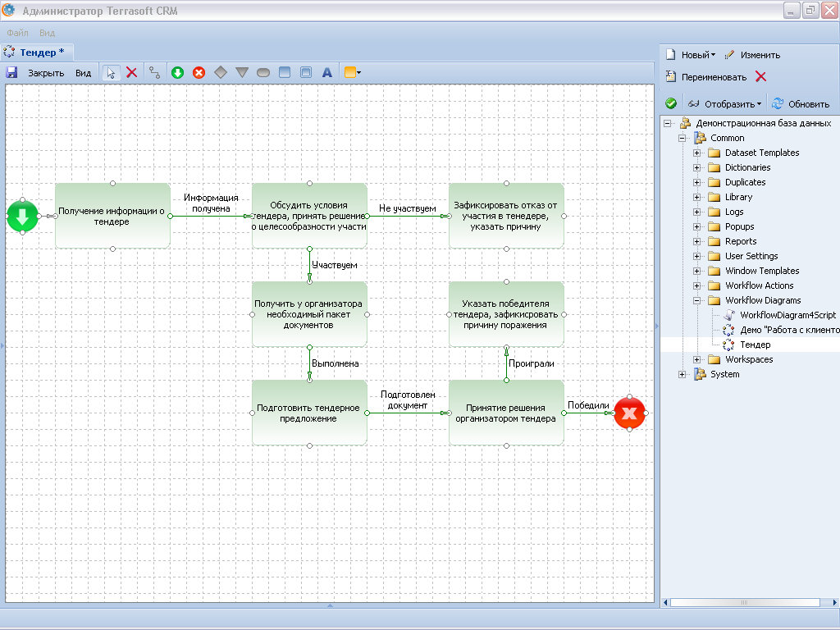The height and width of the screenshot is (630, 840).
Task: Collapse the Workflow Diagrams folder
Action: 696,300
